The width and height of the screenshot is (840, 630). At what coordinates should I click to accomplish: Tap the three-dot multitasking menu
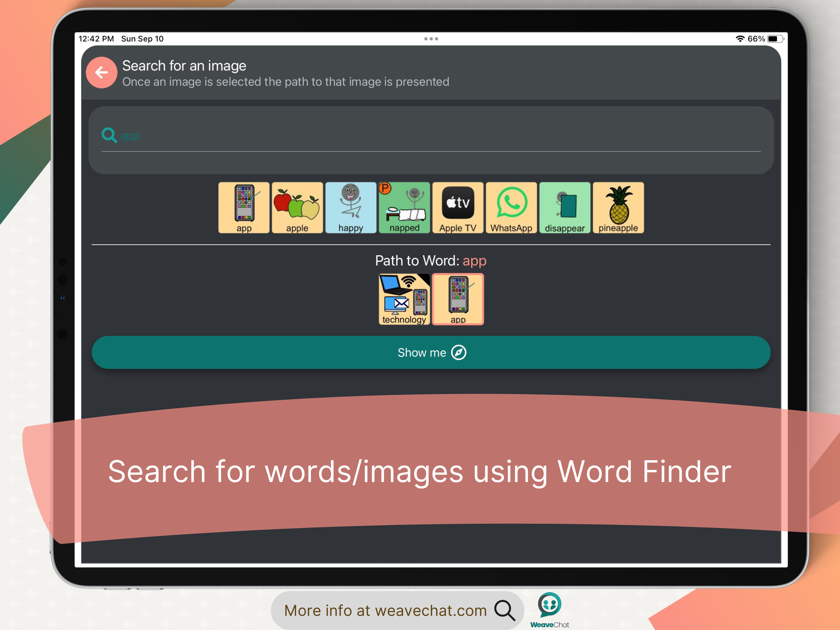point(431,39)
